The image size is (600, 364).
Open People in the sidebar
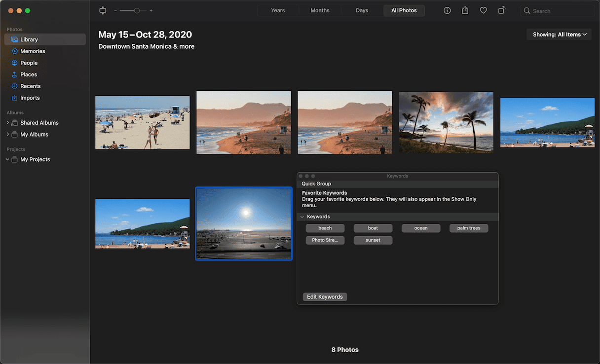point(29,63)
